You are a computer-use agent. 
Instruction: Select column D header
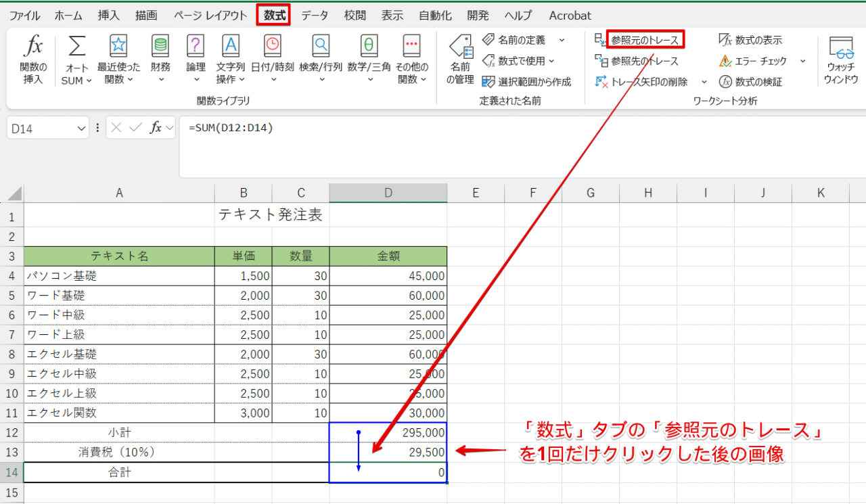(x=388, y=193)
